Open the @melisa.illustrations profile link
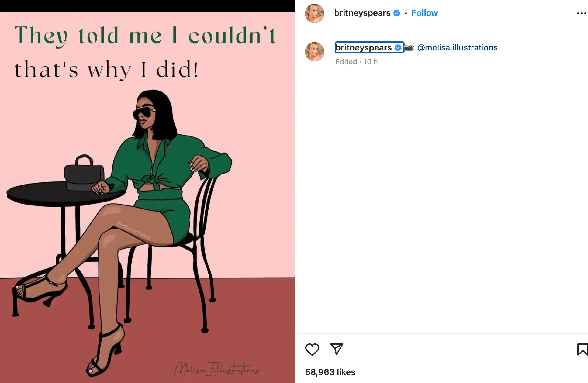This screenshot has height=383, width=588. (x=457, y=47)
